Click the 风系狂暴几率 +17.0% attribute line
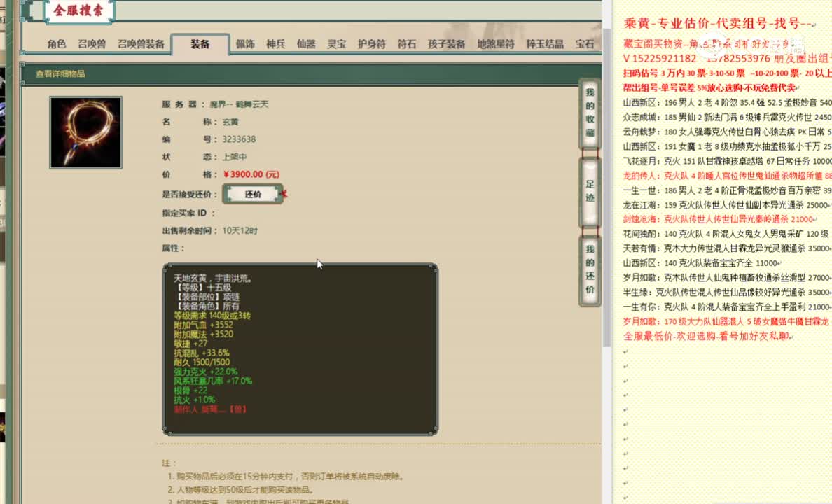This screenshot has height=504, width=832. pos(213,381)
